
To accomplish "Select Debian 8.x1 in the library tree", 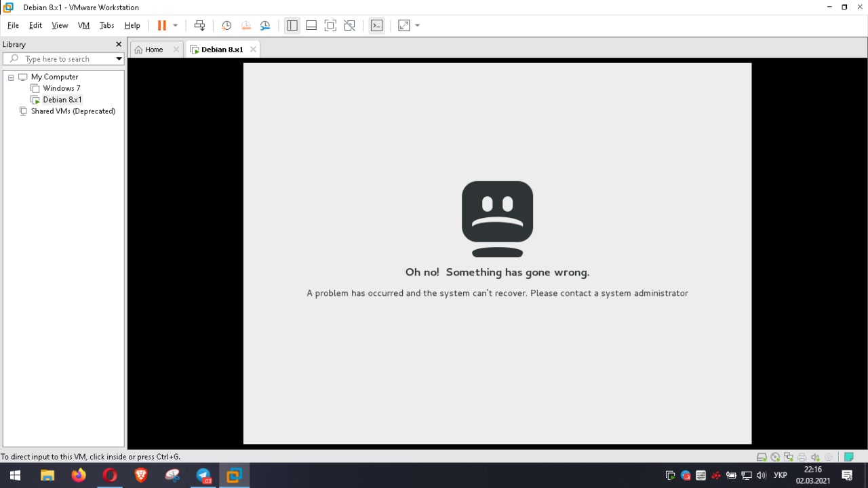I will pyautogui.click(x=62, y=100).
